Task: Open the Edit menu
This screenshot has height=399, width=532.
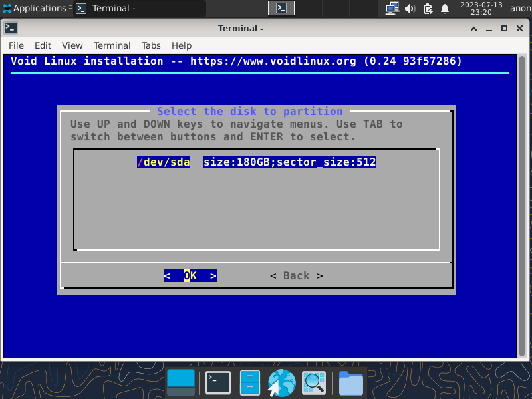Action: (x=43, y=45)
